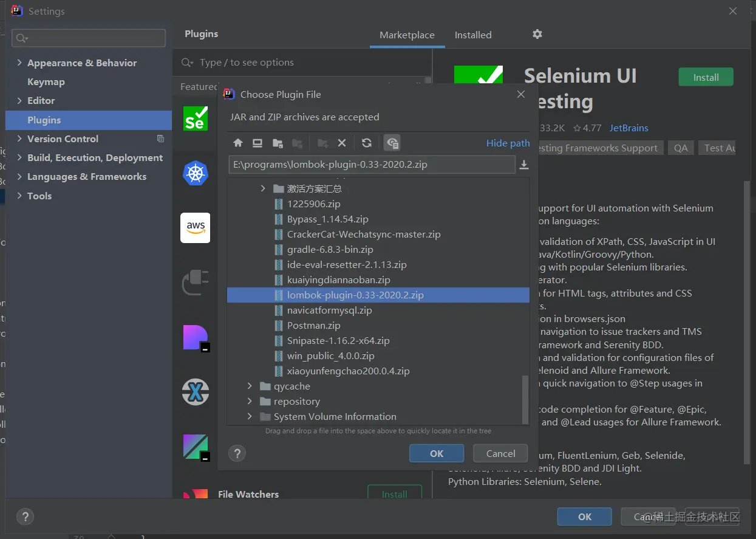Toggle show hidden files and directories
Screen dimensions: 756x539
[x=392, y=143]
